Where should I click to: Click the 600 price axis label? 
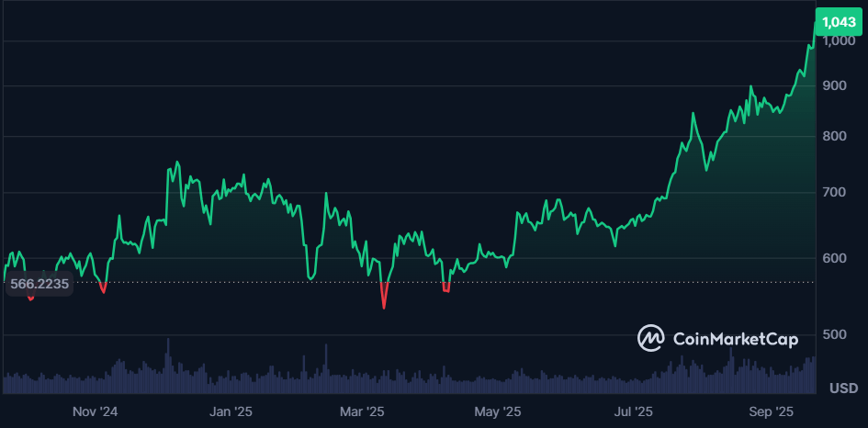tap(834, 258)
